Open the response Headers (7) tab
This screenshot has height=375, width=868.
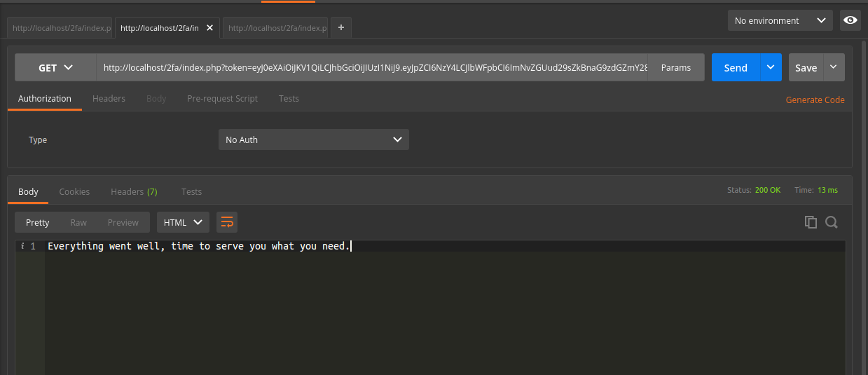(x=134, y=191)
